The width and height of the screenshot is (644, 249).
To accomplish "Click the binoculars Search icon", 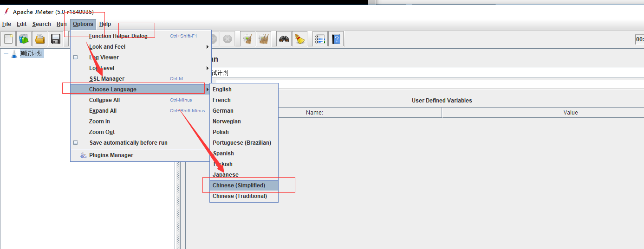I will tap(284, 39).
